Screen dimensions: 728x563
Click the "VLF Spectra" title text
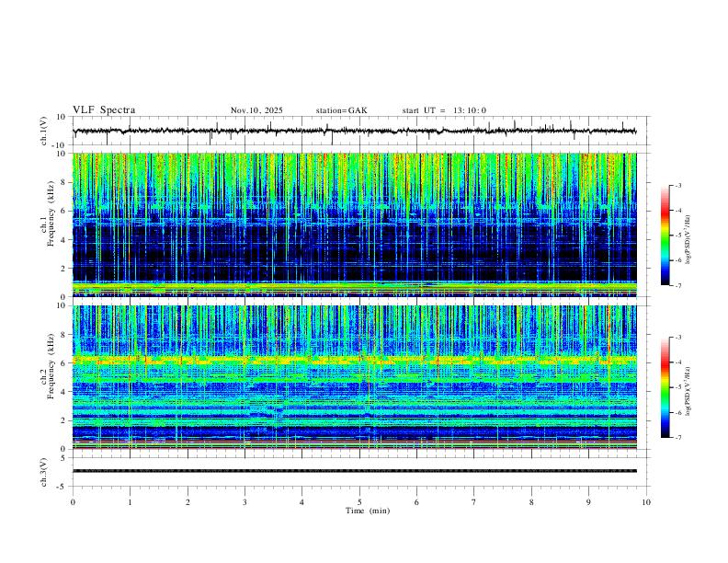(104, 110)
